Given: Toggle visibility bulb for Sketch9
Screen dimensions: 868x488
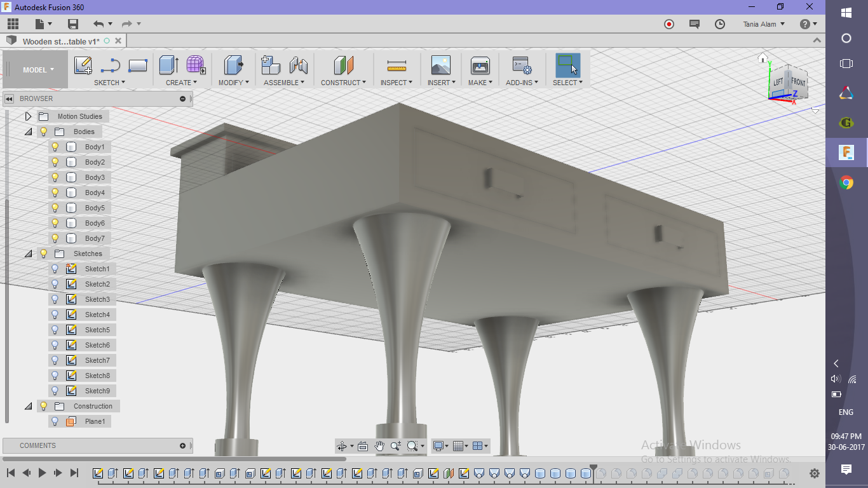Looking at the screenshot, I should [55, 391].
